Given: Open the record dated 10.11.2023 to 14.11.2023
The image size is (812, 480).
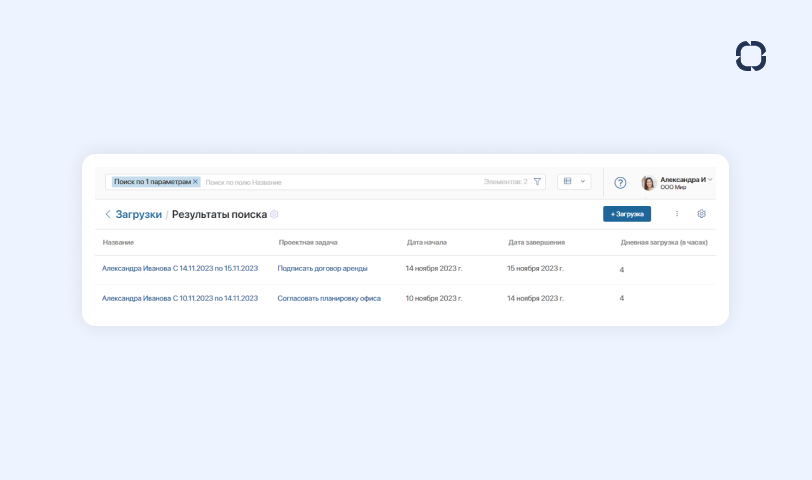Looking at the screenshot, I should point(180,298).
